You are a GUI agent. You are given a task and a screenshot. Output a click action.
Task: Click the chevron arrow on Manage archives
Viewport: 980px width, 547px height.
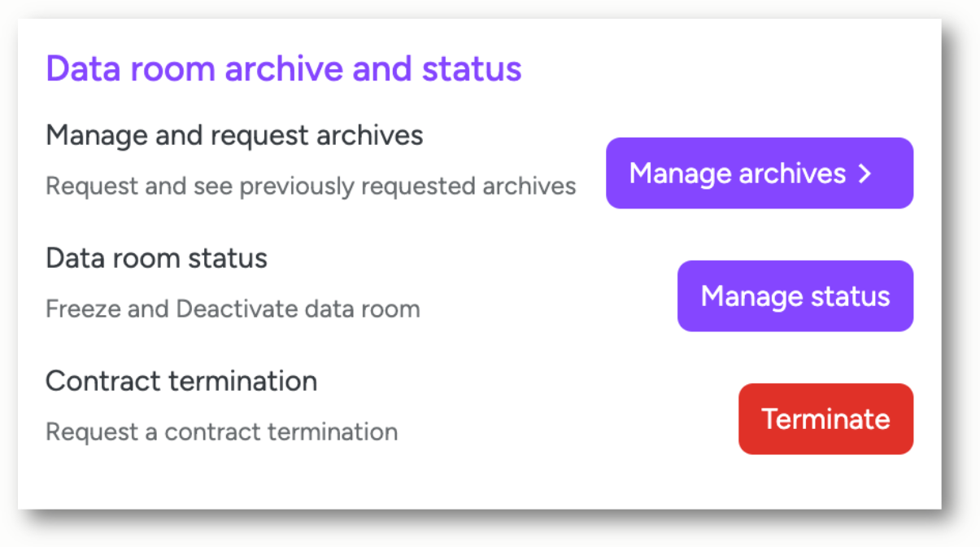(x=865, y=173)
